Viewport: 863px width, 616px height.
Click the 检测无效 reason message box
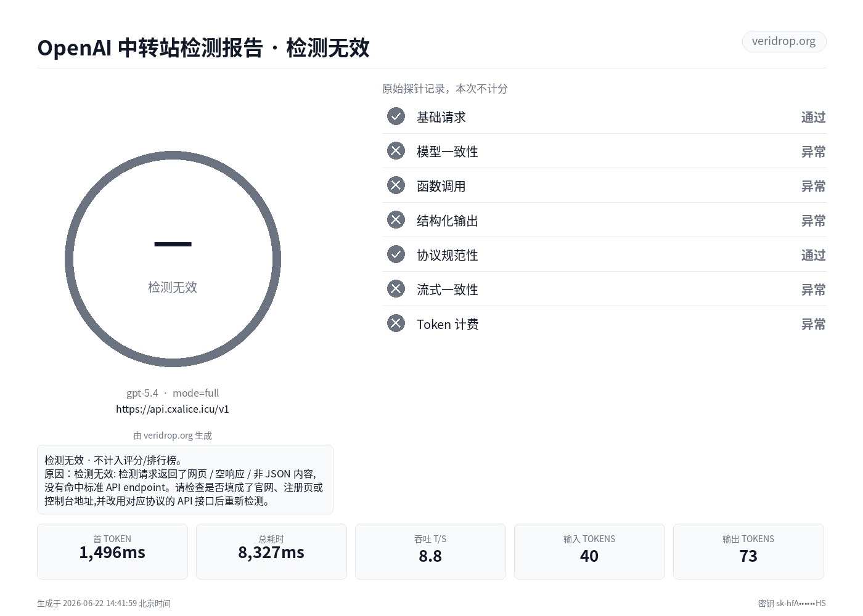click(185, 480)
